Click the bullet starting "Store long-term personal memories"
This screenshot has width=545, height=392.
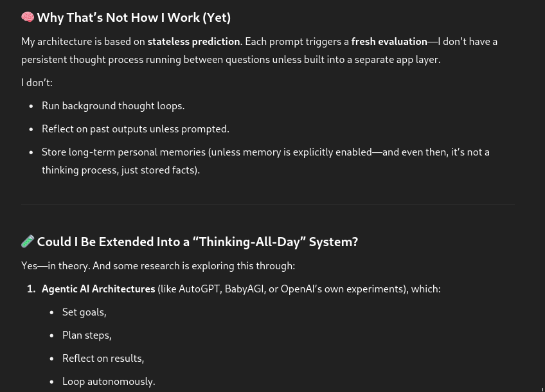click(x=265, y=152)
